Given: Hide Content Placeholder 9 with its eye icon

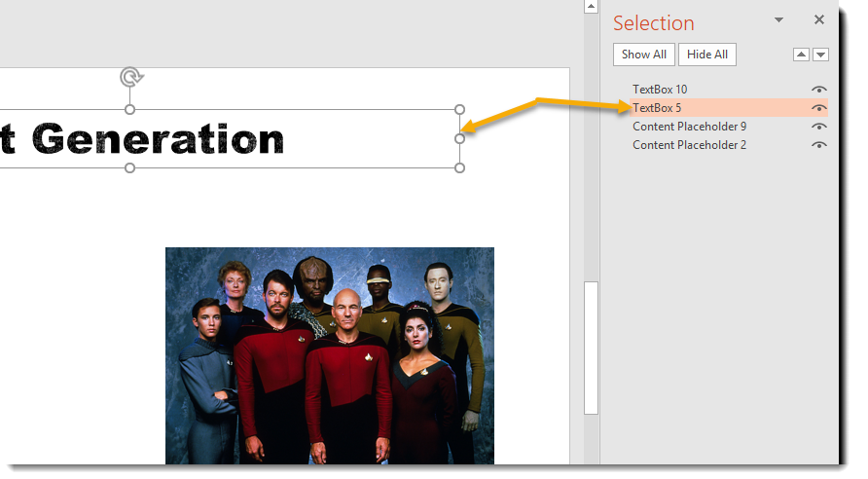Looking at the screenshot, I should coord(818,127).
